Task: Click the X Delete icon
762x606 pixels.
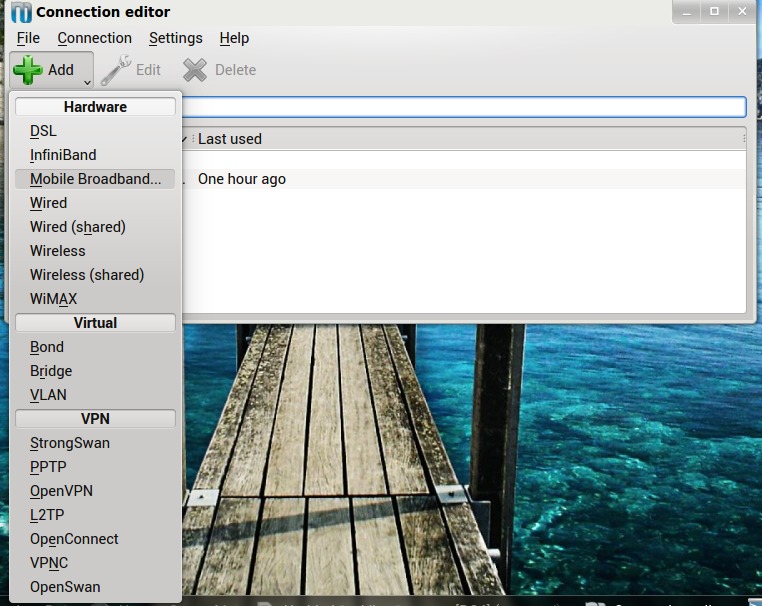Action: tap(195, 70)
